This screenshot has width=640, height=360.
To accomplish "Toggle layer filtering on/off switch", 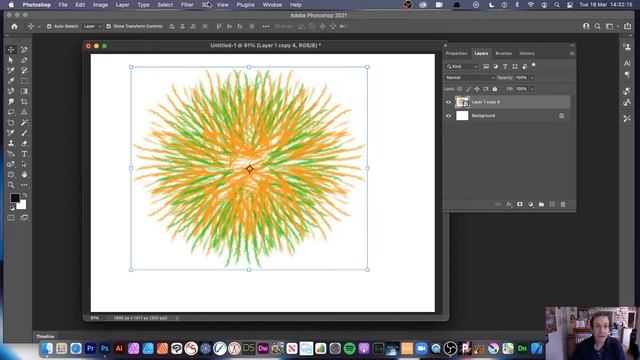I will click(533, 66).
